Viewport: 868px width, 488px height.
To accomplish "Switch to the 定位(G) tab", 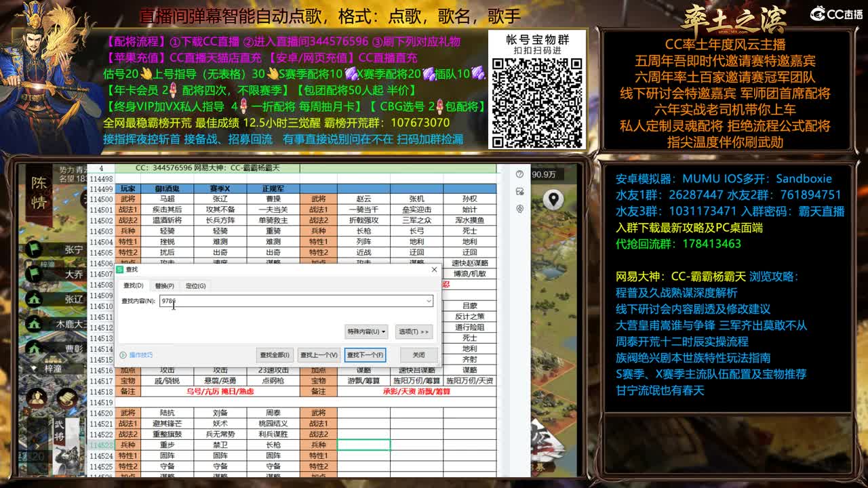I will (x=195, y=286).
